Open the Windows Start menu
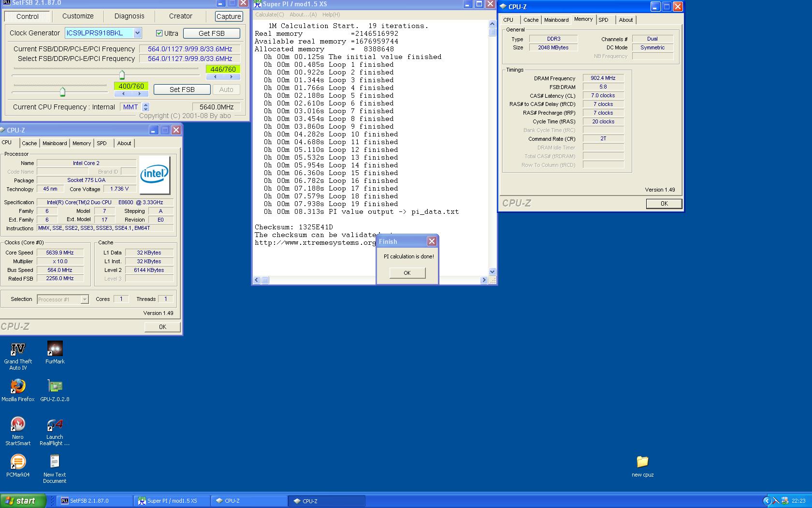This screenshot has width=812, height=508. coord(23,501)
